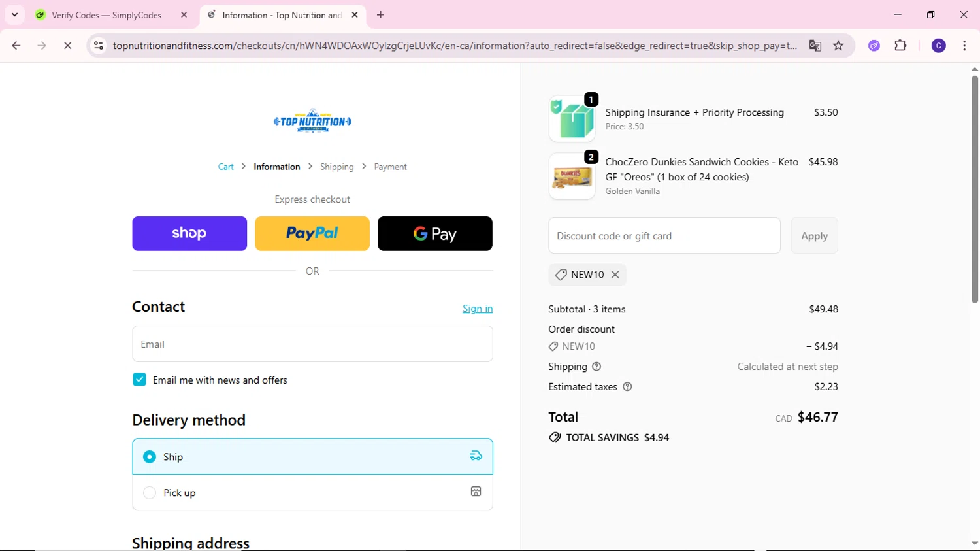Image resolution: width=980 pixels, height=551 pixels.
Task: Select the Ship delivery method
Action: [312, 456]
